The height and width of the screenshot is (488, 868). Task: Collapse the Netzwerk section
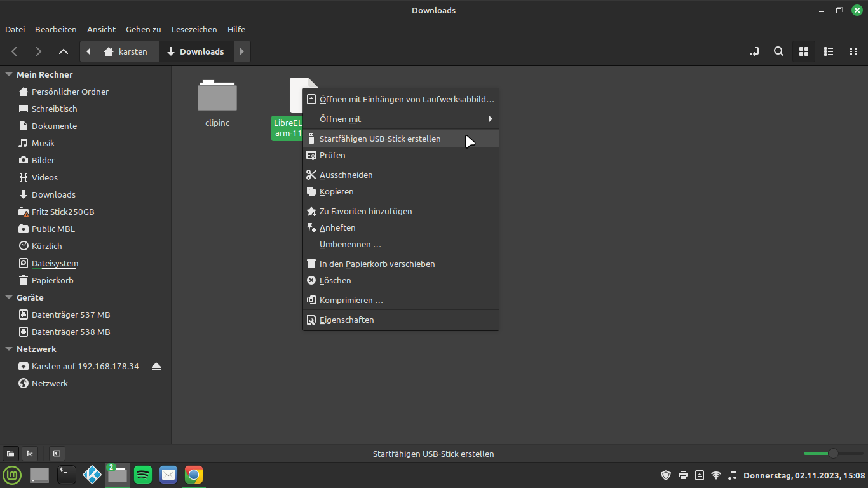click(x=9, y=349)
